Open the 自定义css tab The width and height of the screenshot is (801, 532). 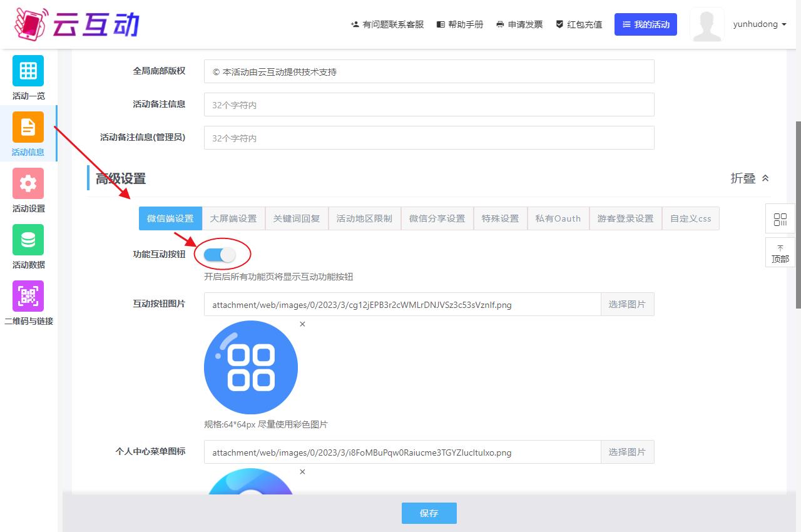click(x=690, y=218)
